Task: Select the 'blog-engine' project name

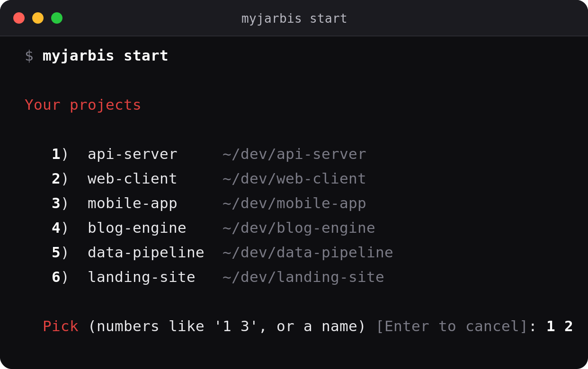Action: click(137, 228)
